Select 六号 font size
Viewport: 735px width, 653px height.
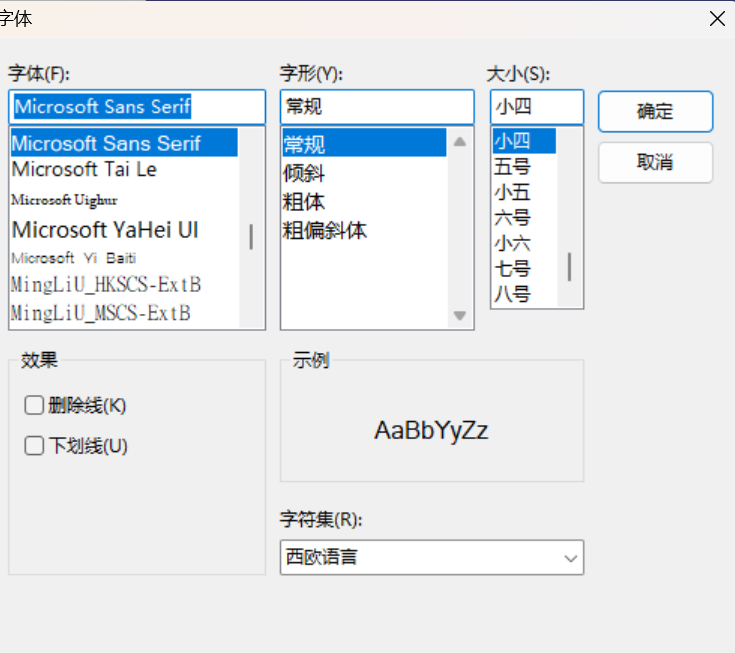[524, 218]
